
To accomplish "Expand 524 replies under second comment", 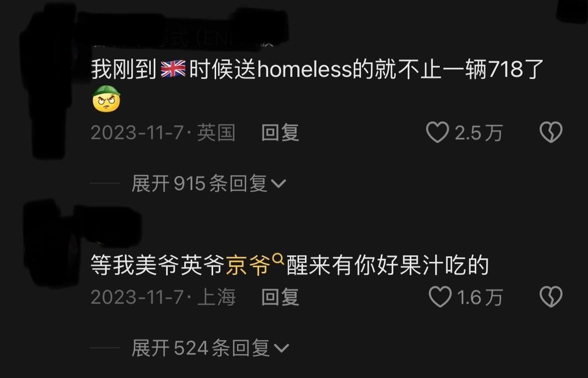I will [x=210, y=348].
